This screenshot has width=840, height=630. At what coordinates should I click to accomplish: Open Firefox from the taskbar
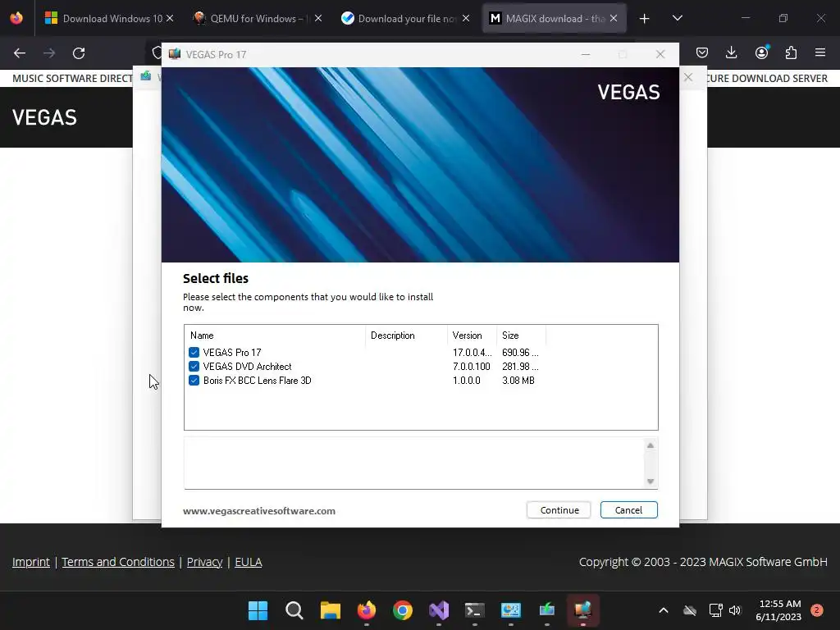tap(367, 610)
